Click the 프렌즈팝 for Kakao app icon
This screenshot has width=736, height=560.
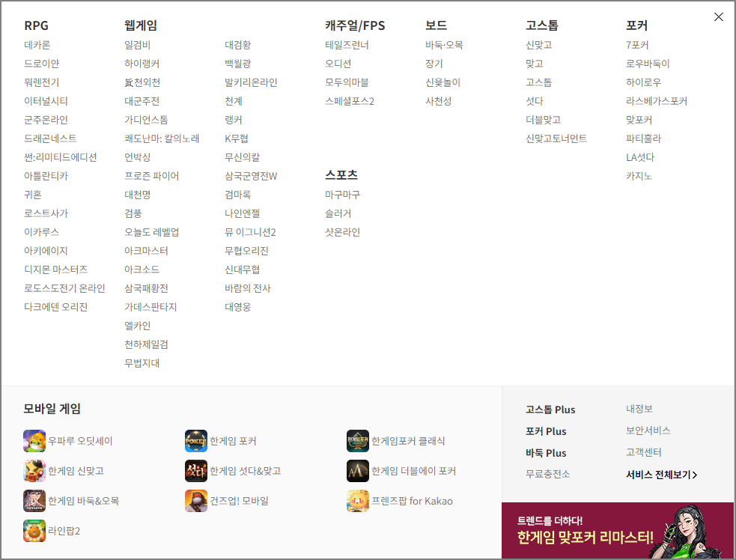pyautogui.click(x=358, y=501)
